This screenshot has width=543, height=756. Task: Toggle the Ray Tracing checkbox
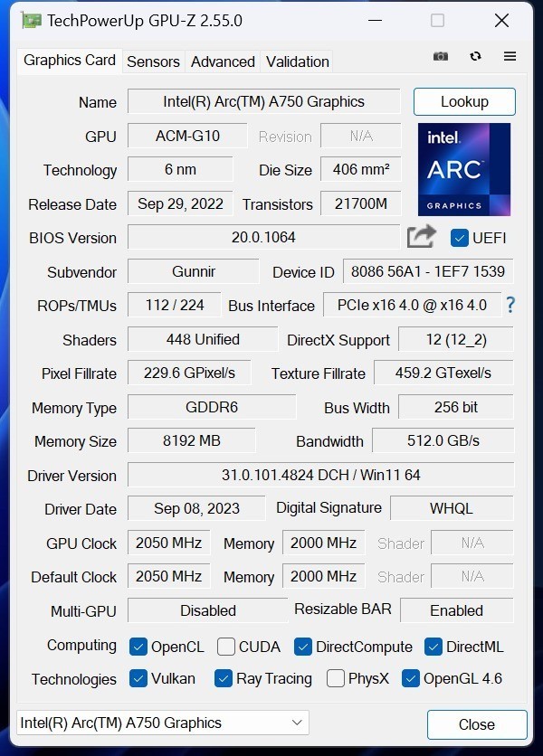223,678
